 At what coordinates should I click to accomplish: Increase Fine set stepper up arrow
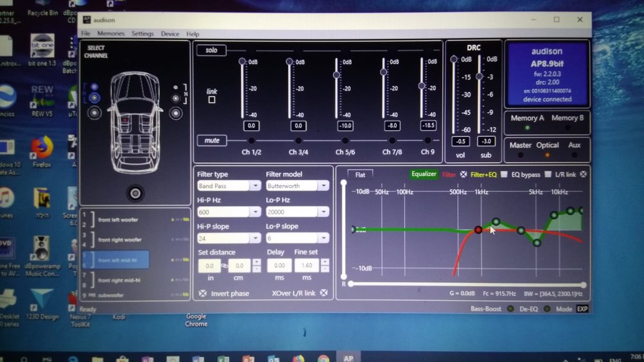coord(325,262)
